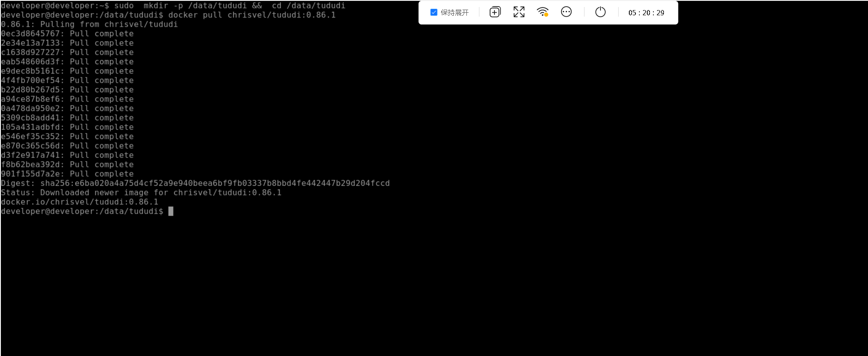Click the power button icon

tap(600, 12)
